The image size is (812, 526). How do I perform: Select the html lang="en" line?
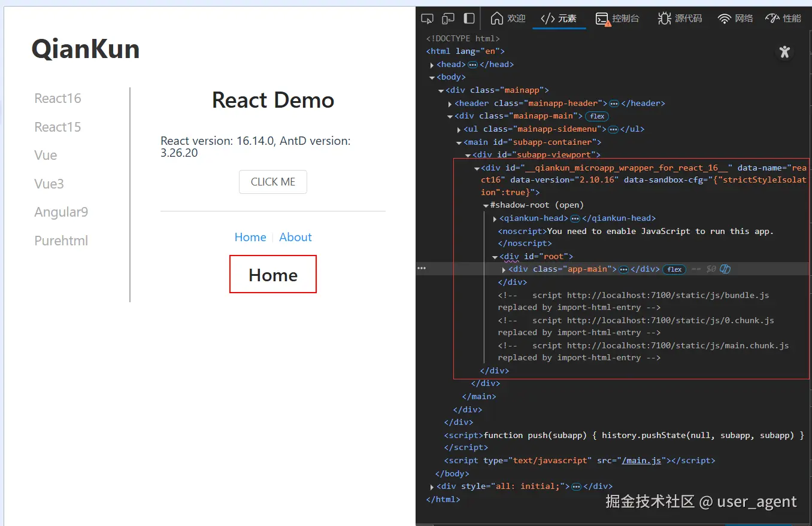pyautogui.click(x=465, y=51)
